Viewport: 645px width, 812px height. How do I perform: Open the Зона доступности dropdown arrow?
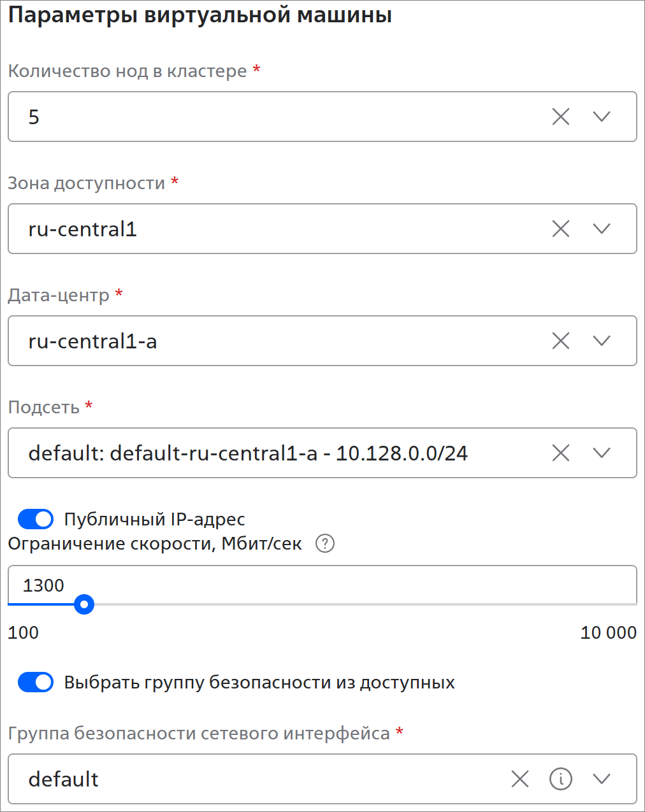(602, 229)
